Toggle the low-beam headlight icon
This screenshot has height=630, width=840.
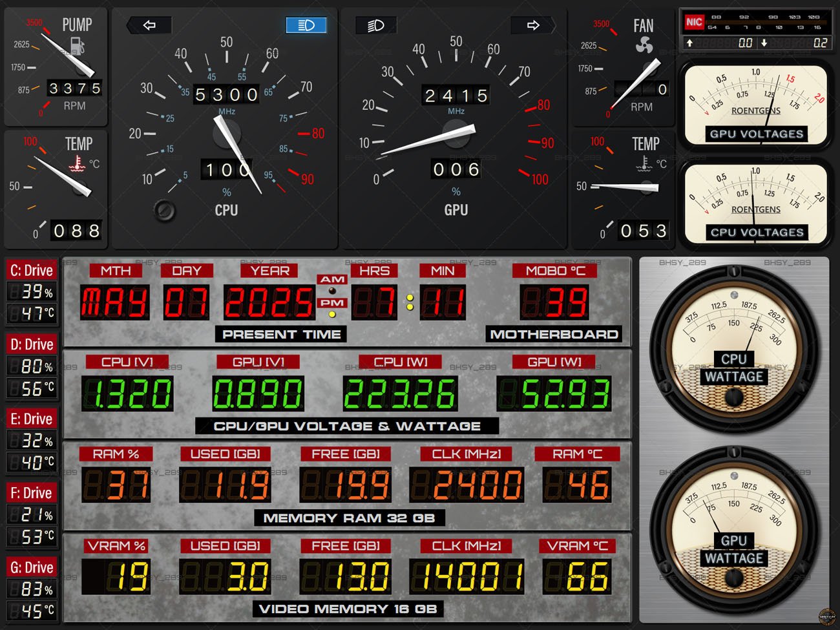click(x=376, y=25)
